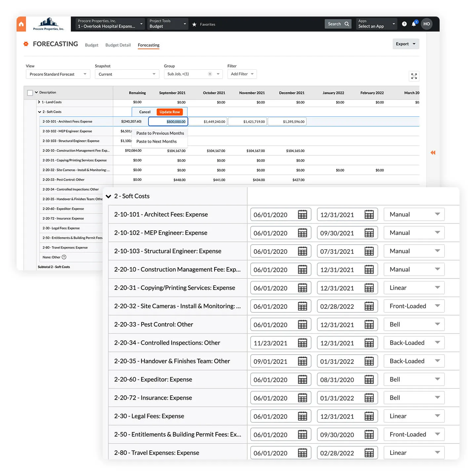The image size is (476, 476).
Task: Click the Favorites star icon
Action: pos(194,24)
